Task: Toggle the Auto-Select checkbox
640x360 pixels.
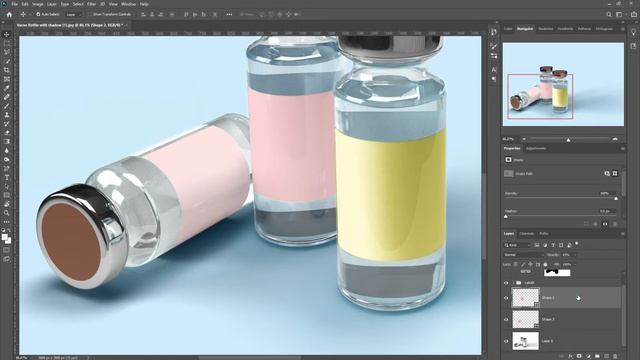Action: 38,14
